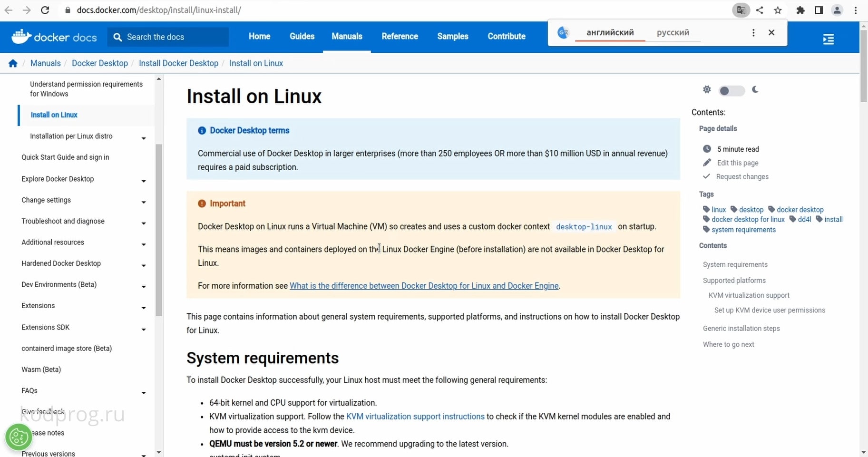This screenshot has height=457, width=868.
Task: Expand Troubleshoot and diagnose section
Action: pos(143,224)
